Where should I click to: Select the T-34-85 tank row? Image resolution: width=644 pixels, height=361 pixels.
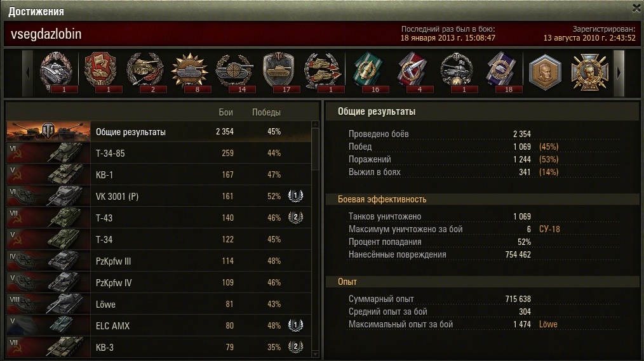(x=159, y=153)
